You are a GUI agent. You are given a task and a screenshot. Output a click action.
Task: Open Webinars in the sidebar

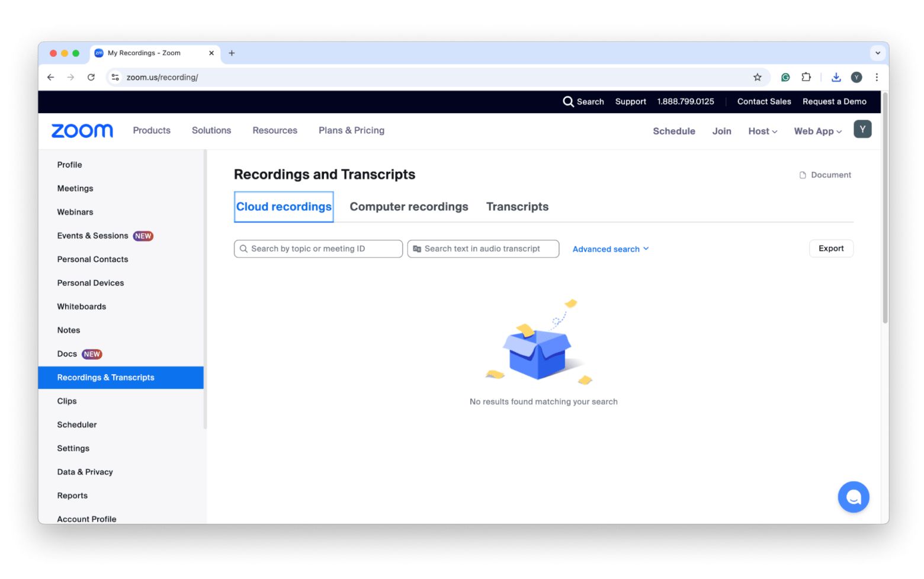[75, 213]
